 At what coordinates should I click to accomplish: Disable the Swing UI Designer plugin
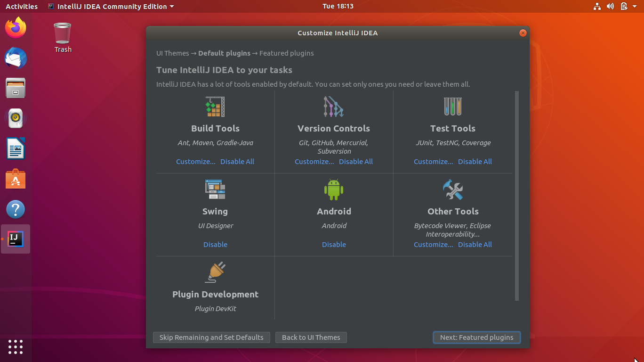pyautogui.click(x=215, y=244)
